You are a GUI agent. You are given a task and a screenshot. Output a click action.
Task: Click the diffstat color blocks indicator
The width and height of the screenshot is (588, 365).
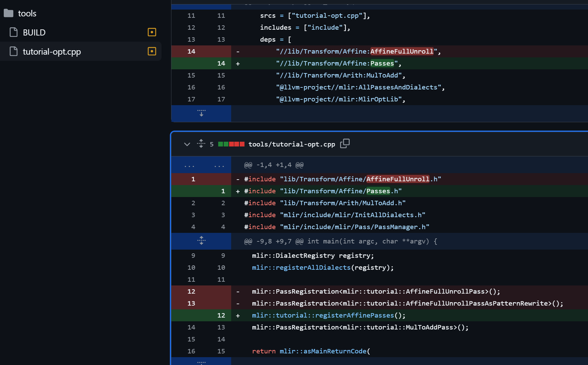[231, 144]
